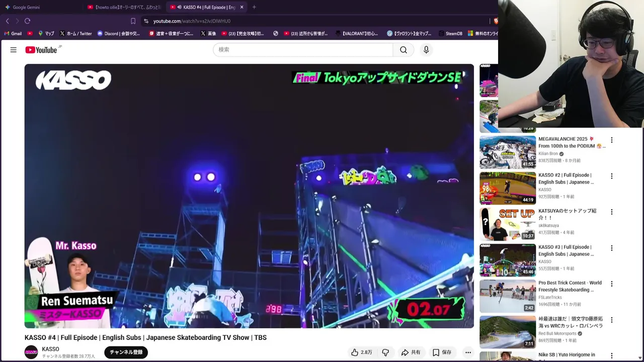Viewport: 644px width, 362px height.
Task: Open SteamDB bookmark
Action: pos(450,34)
